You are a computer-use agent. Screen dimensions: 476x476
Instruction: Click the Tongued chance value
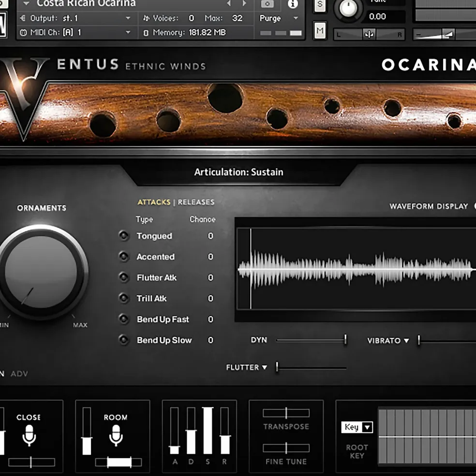pyautogui.click(x=210, y=236)
